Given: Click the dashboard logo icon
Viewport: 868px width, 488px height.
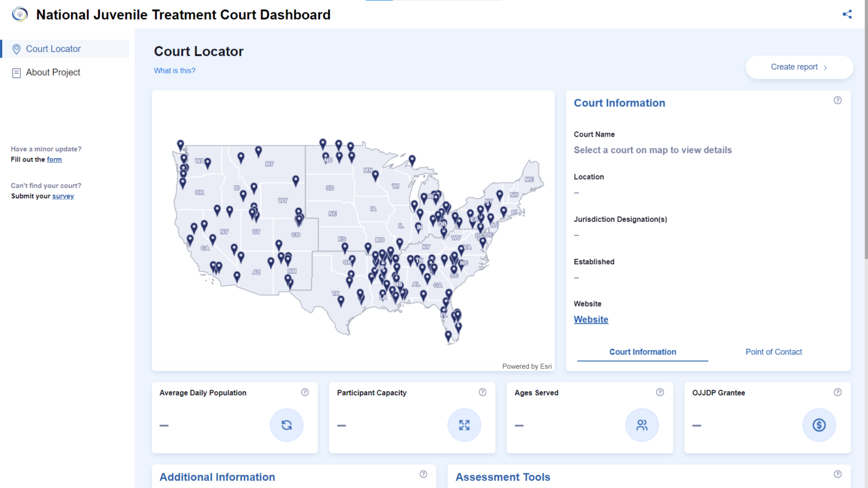Looking at the screenshot, I should click(20, 14).
